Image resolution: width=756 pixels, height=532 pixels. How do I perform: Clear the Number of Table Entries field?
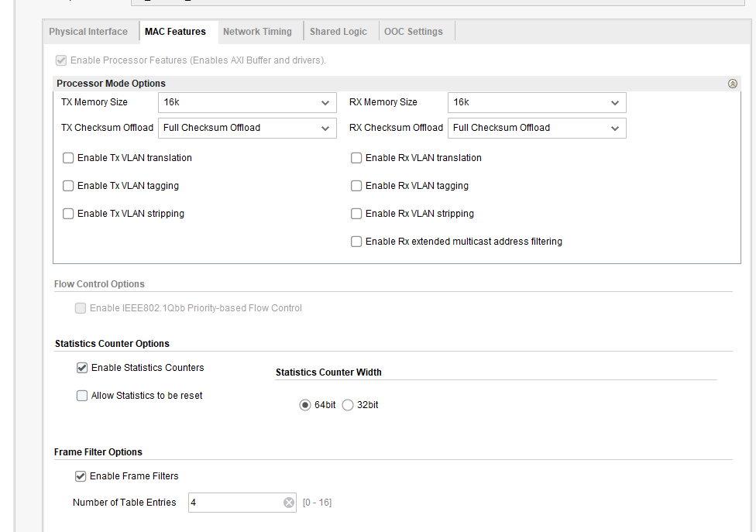coord(289,503)
